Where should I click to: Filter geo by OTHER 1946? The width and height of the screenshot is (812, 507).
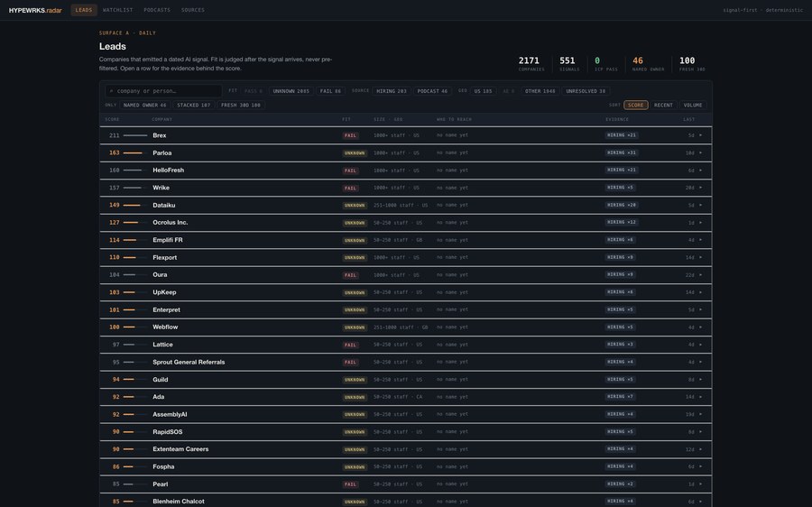coord(540,91)
